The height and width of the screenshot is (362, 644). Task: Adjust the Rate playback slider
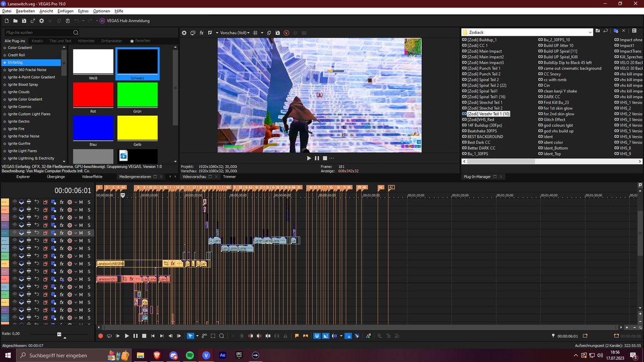coord(60,334)
